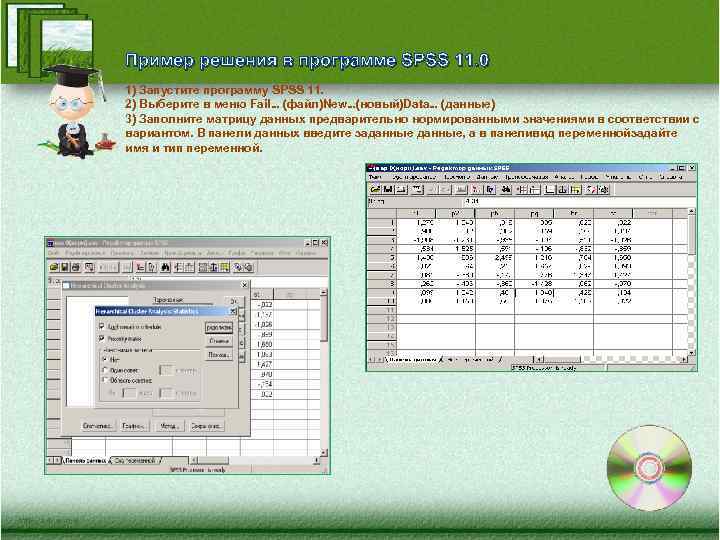Close the Hierarchical Cluster Analysis Statistics dialog
Viewport: 720px width, 540px height.
click(233, 311)
